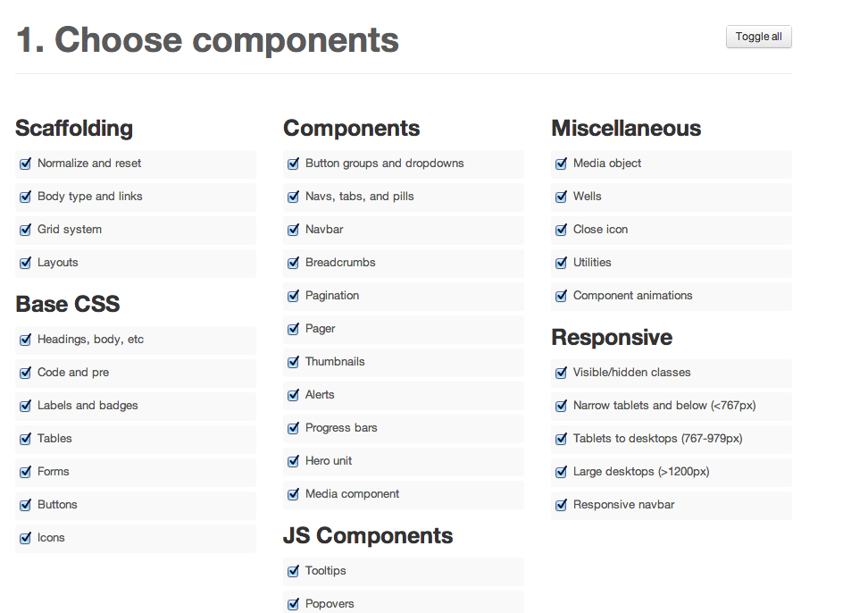
Task: Toggle the Breadcrumbs checkbox
Action: click(x=293, y=263)
